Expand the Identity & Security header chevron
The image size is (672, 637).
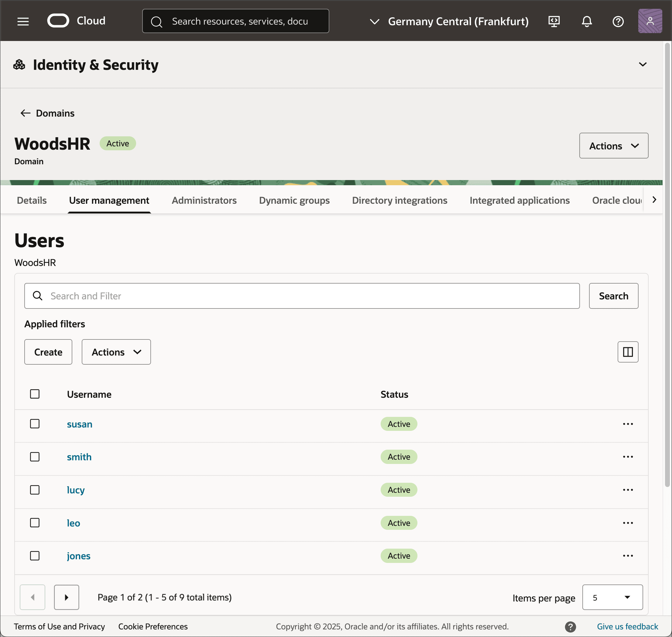pyautogui.click(x=643, y=64)
